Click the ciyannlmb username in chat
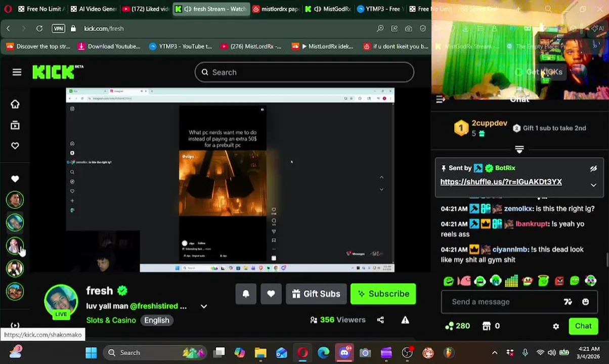609x364 pixels. tap(510, 250)
